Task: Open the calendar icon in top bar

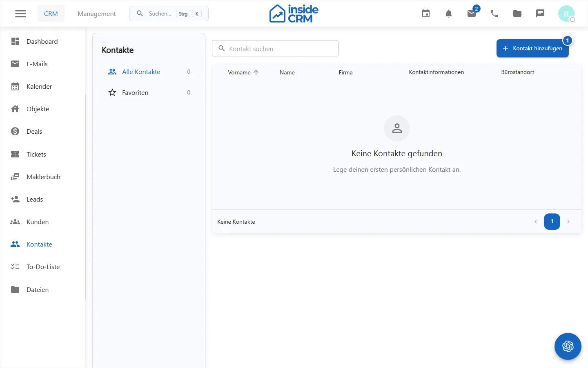Action: coord(426,13)
